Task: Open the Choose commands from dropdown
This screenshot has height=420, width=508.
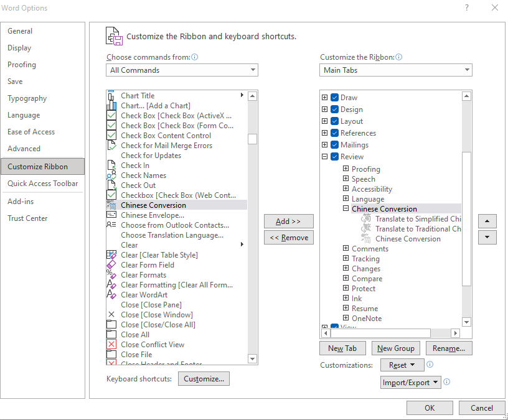Action: coord(182,70)
